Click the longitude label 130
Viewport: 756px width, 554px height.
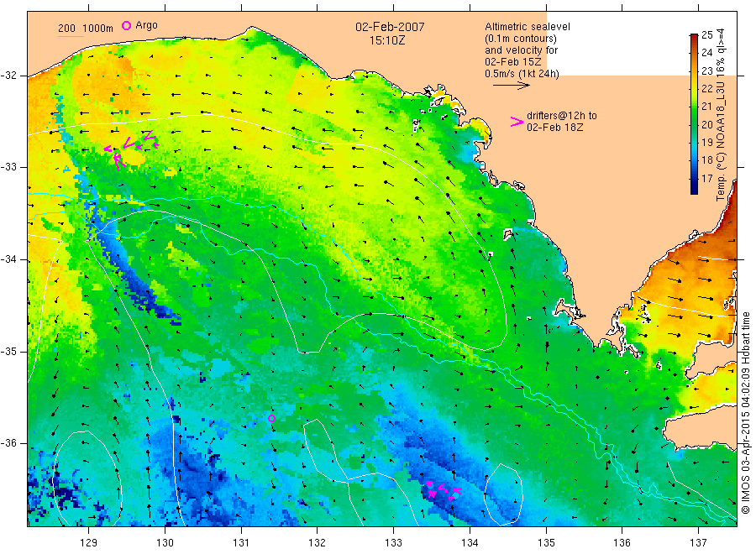coord(165,543)
